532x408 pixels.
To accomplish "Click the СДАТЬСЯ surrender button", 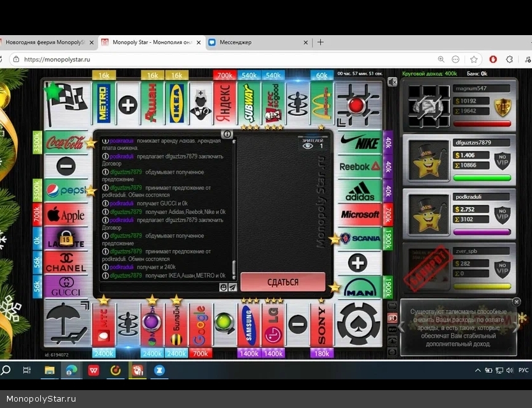I will [x=283, y=282].
